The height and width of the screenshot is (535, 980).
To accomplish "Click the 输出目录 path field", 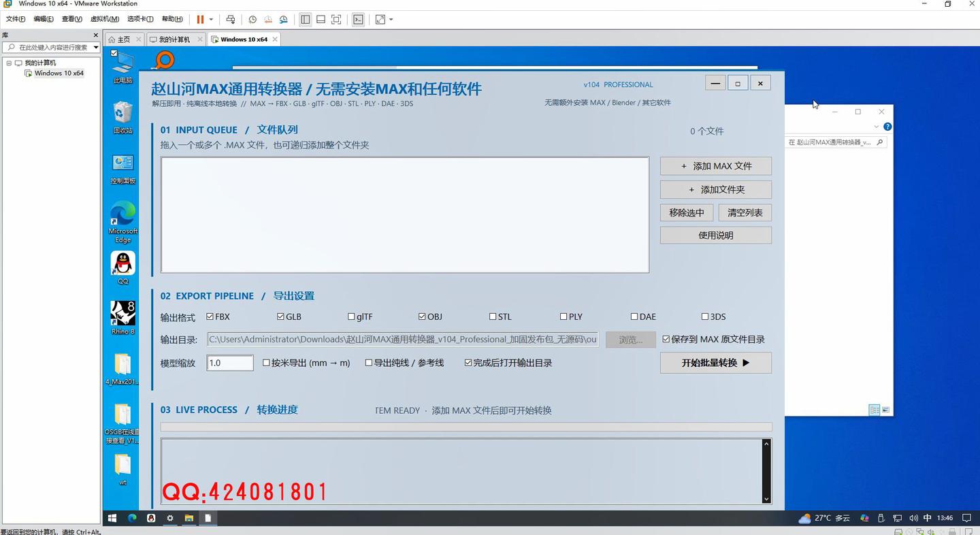I will pyautogui.click(x=403, y=339).
